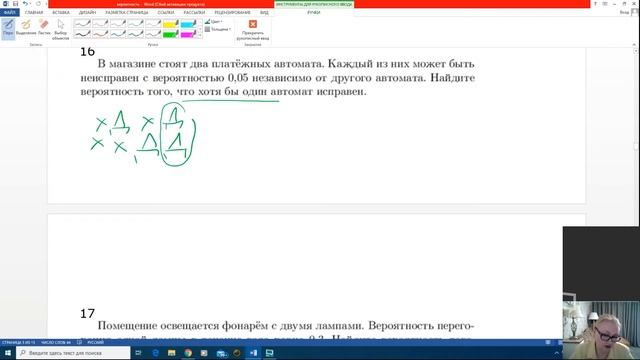Click the Save icon in quick access
This screenshot has height=360, width=640.
16,4
